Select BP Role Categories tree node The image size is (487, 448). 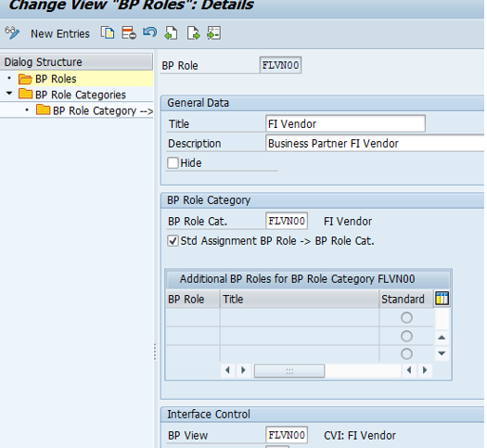pyautogui.click(x=81, y=95)
